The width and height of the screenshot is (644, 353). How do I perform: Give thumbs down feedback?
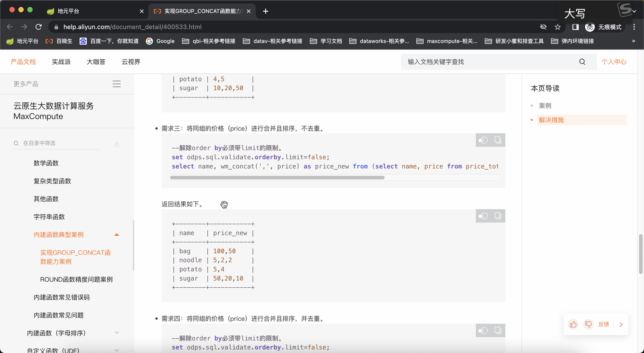pos(589,324)
